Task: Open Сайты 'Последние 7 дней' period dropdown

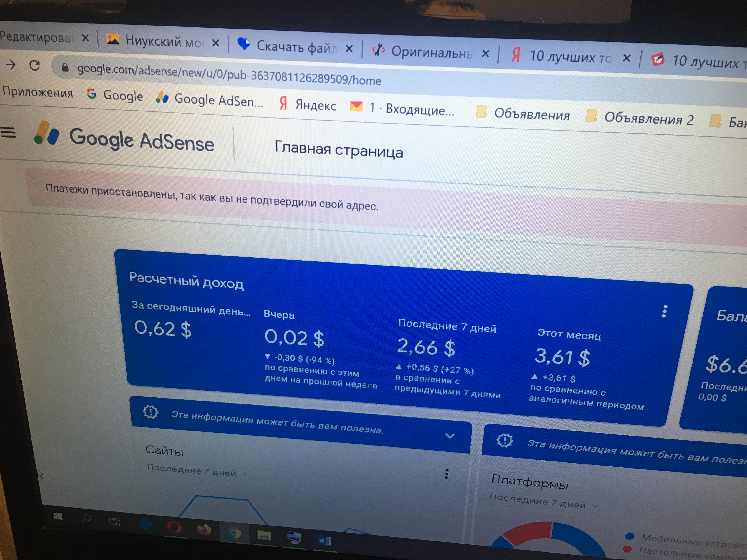Action: [198, 471]
